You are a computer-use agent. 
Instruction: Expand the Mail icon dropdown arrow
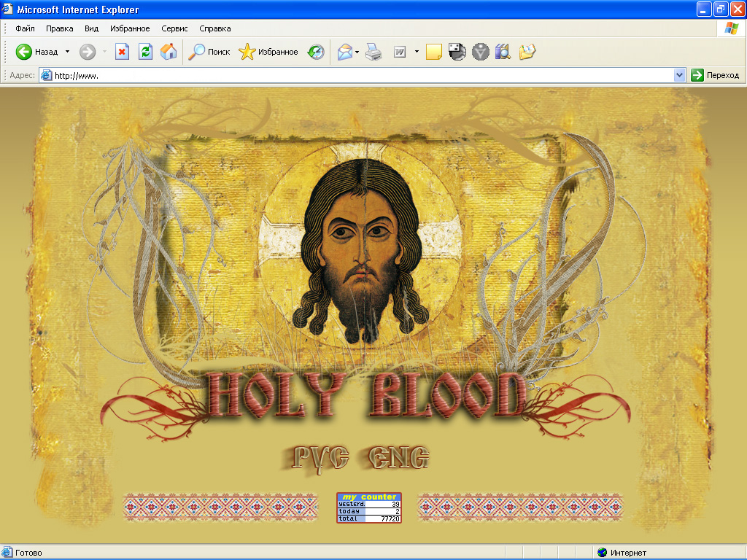click(357, 52)
